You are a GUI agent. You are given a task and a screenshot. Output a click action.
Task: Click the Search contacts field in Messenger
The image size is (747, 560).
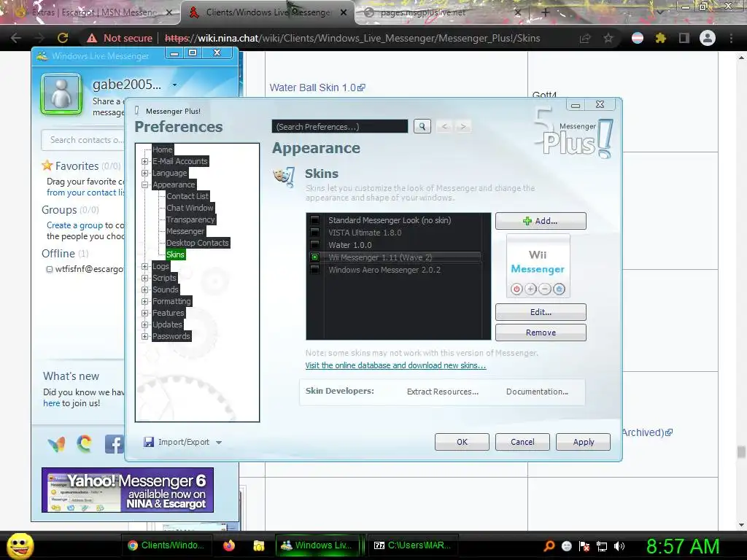[84, 140]
